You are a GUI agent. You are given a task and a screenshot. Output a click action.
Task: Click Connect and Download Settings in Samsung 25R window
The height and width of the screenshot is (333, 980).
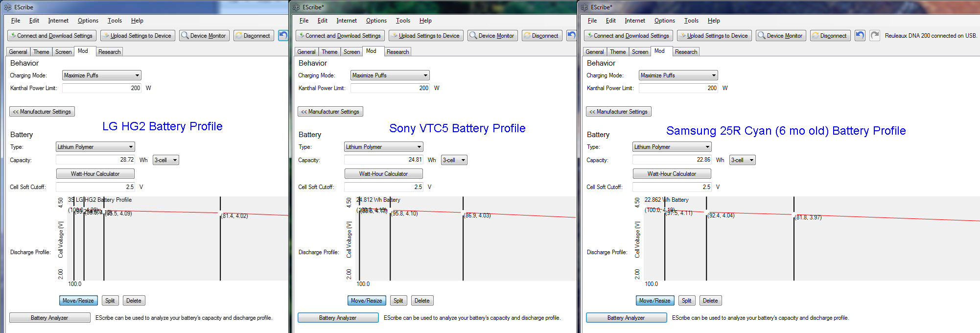click(x=628, y=36)
